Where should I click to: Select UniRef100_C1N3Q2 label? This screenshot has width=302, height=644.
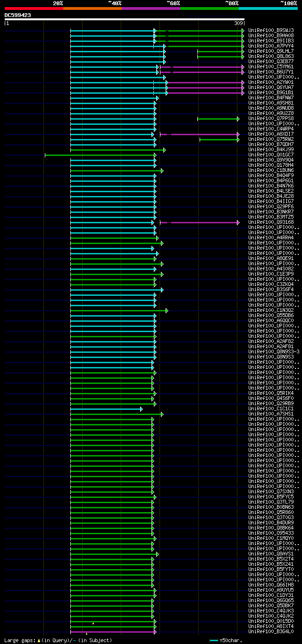click(271, 310)
